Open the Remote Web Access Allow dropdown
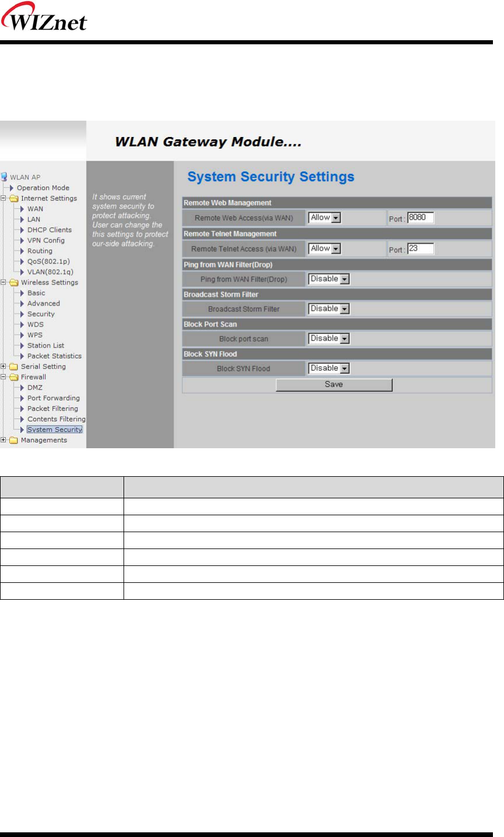Viewport: 504px width, 837px height. pyautogui.click(x=325, y=217)
